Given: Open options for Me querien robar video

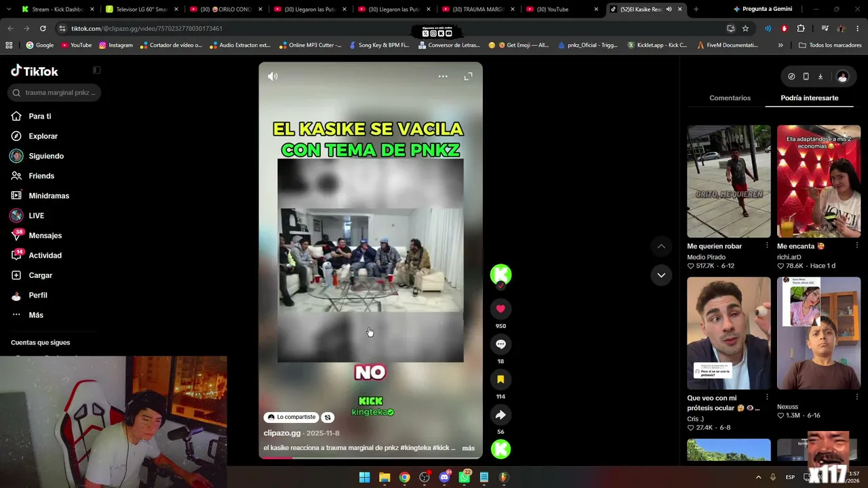Looking at the screenshot, I should [x=767, y=246].
